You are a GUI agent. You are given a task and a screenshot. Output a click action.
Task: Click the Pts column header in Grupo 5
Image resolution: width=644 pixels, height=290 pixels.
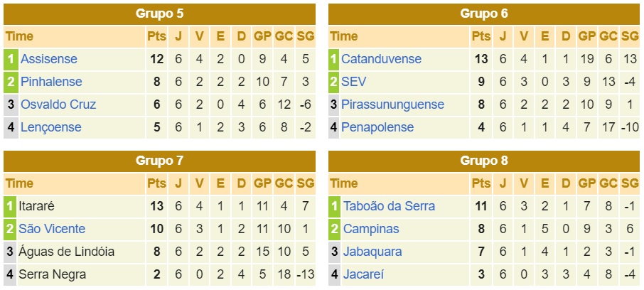click(x=156, y=36)
